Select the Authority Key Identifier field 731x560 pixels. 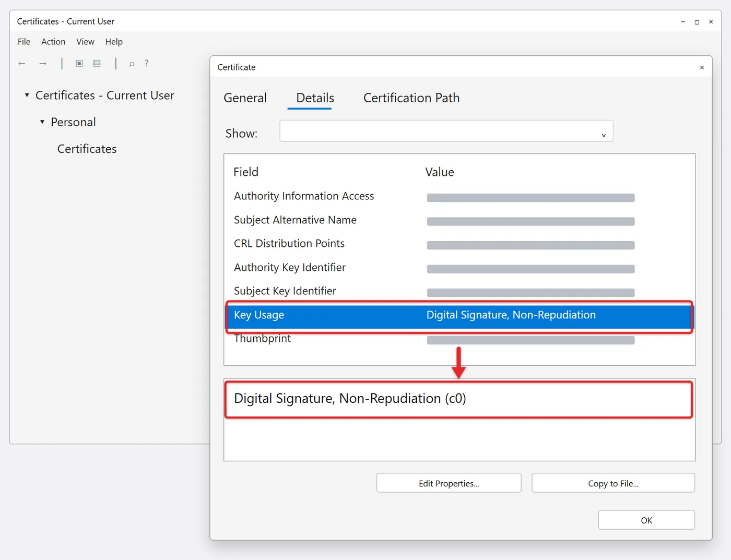(x=290, y=268)
